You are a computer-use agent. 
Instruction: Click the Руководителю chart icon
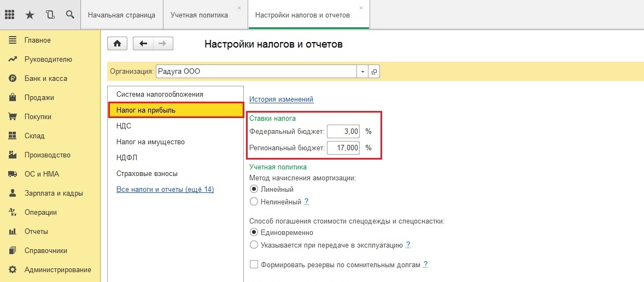[x=13, y=59]
